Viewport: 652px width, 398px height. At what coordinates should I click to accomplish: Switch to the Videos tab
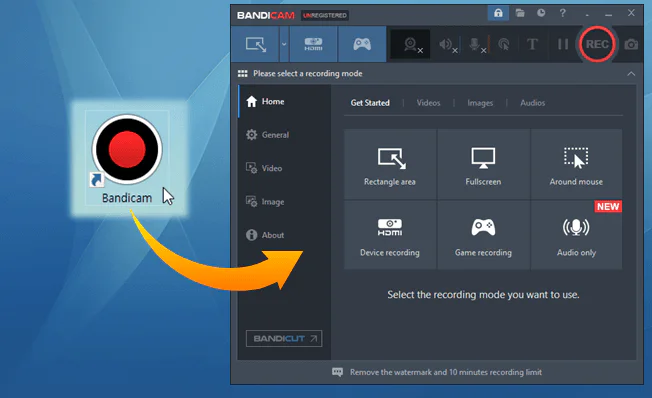(x=428, y=103)
